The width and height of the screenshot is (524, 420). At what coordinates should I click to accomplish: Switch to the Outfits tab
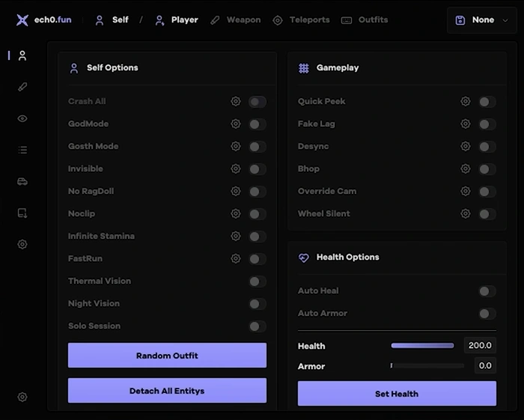pos(365,20)
